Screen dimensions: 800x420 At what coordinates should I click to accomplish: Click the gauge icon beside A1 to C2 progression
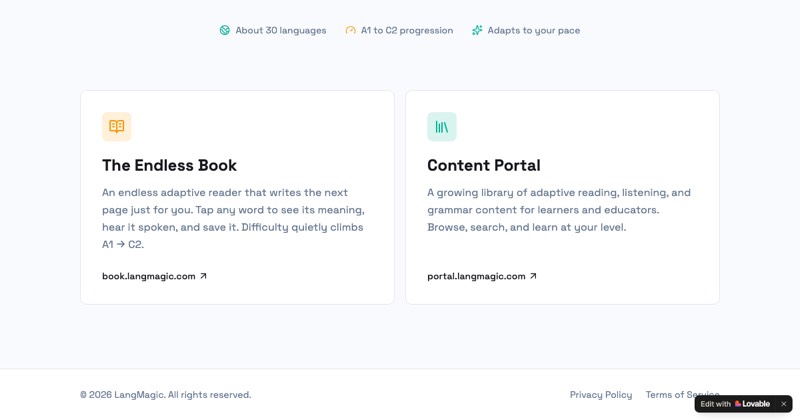[x=351, y=31]
